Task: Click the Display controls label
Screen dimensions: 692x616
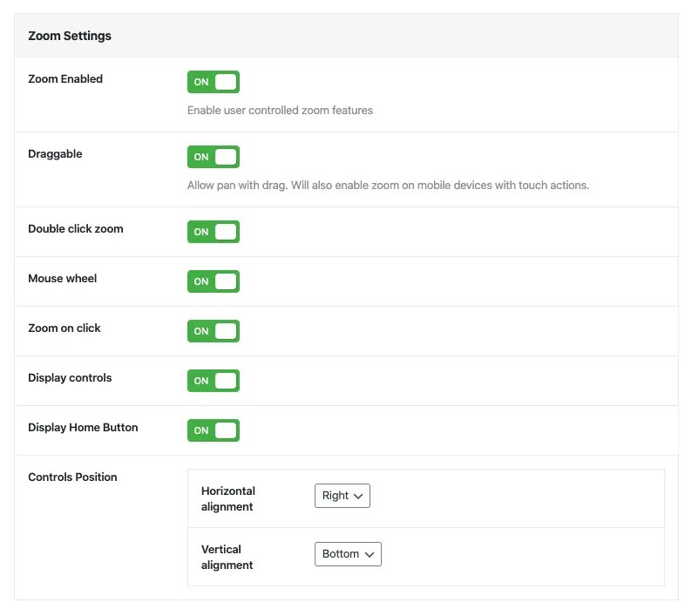Action: (x=70, y=378)
